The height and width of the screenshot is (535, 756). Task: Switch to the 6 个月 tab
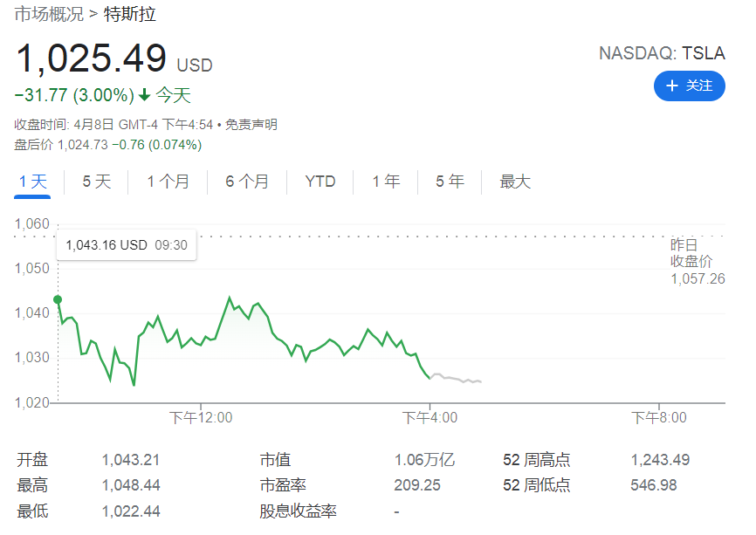[x=247, y=182]
